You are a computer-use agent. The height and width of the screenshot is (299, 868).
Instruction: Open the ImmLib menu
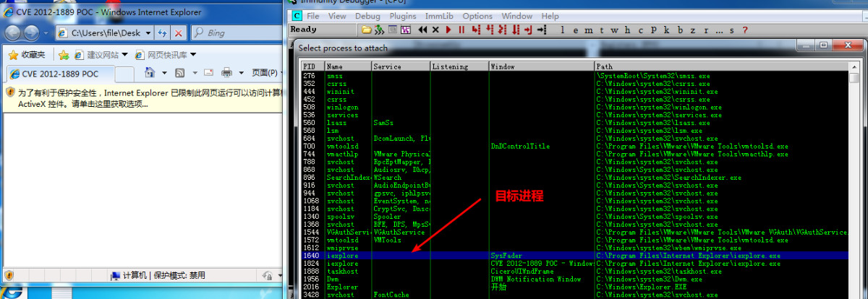(x=439, y=16)
